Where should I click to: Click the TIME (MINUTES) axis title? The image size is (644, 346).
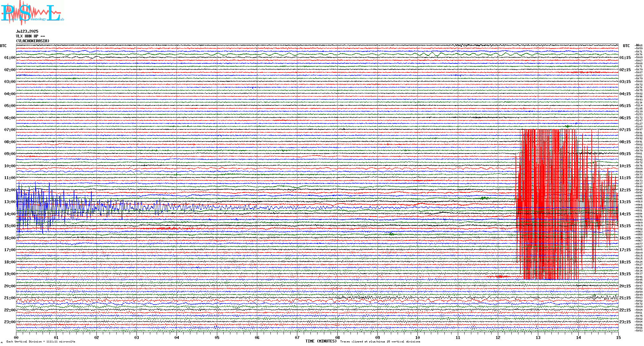321,341
